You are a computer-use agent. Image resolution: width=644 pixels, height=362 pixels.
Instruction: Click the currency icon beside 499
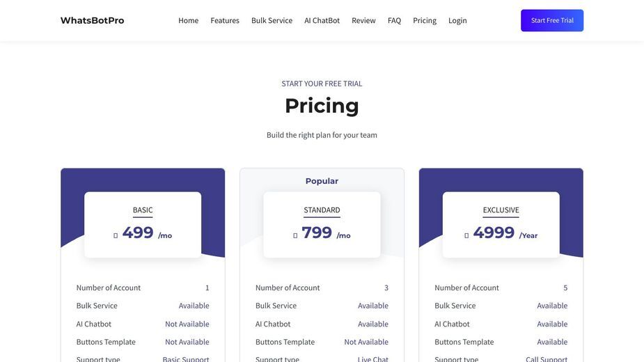pyautogui.click(x=116, y=235)
